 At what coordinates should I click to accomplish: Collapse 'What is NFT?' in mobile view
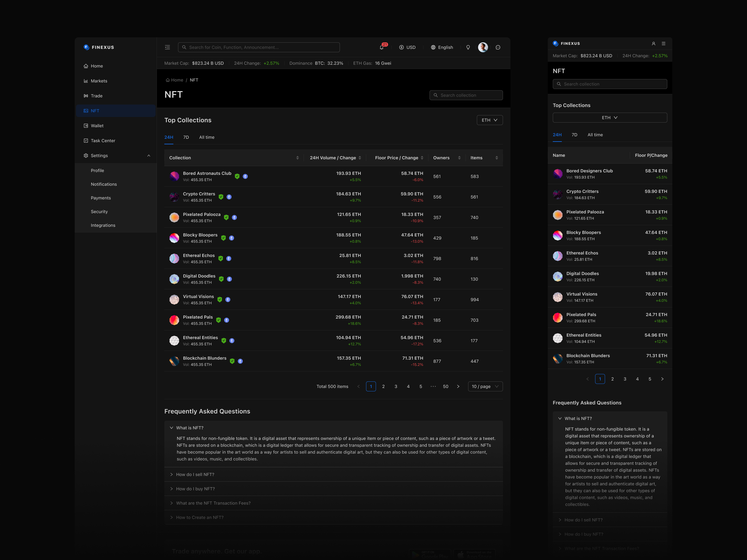610,418
